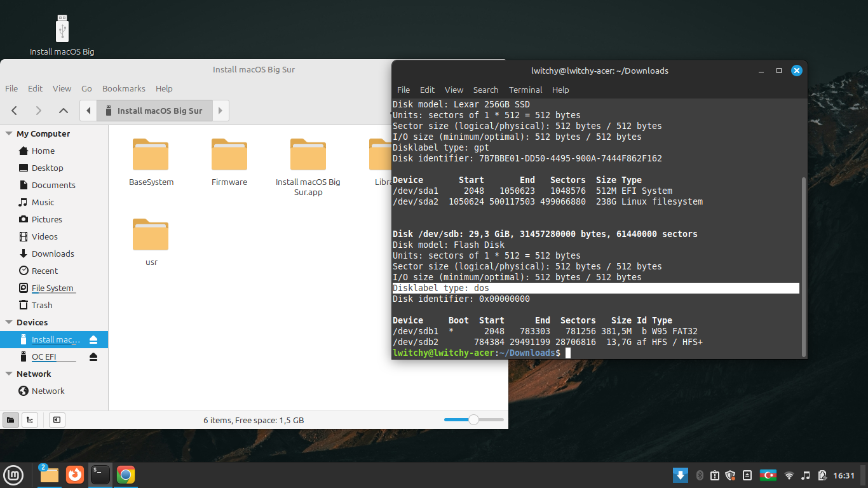The image size is (868, 488).
Task: Navigate up to the parent folder
Action: click(63, 111)
